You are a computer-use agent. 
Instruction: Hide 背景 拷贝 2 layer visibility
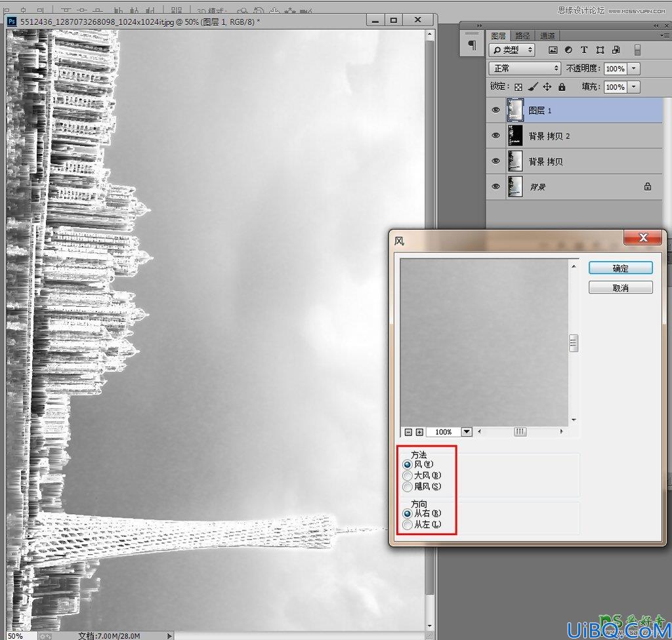(496, 136)
